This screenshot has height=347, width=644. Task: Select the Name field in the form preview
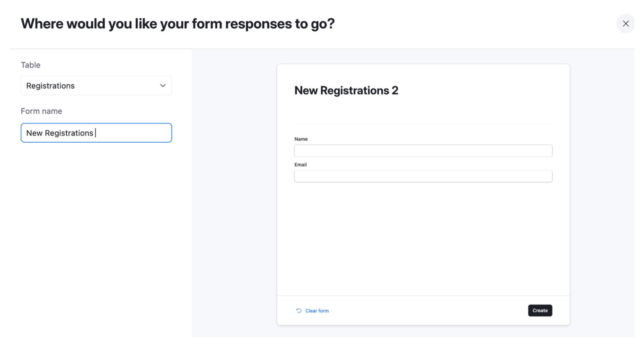(423, 150)
